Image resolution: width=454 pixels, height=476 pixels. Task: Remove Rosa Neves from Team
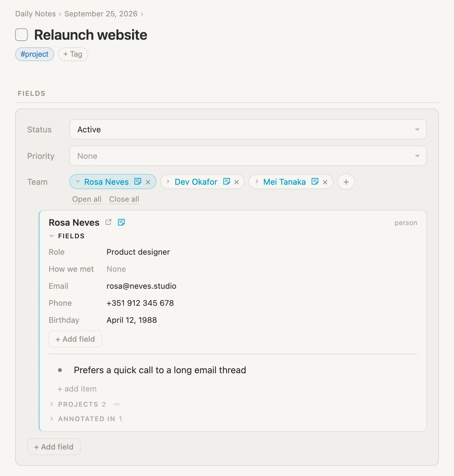point(148,182)
